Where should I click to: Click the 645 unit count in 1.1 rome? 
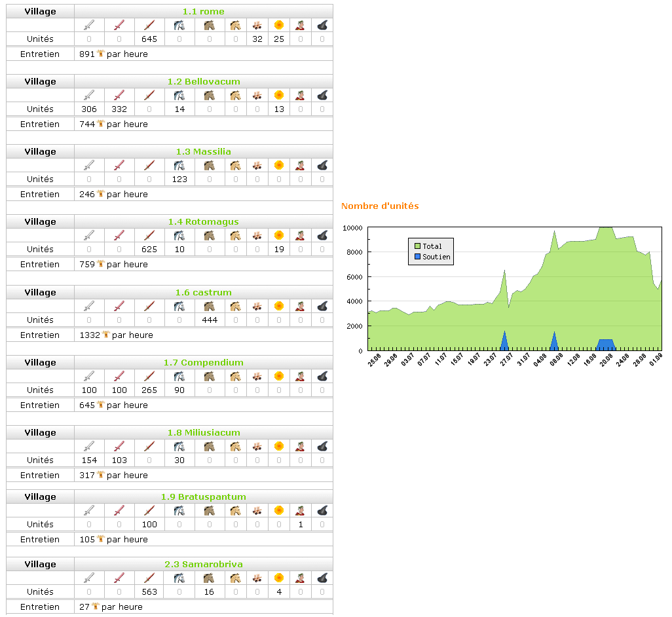tap(149, 39)
